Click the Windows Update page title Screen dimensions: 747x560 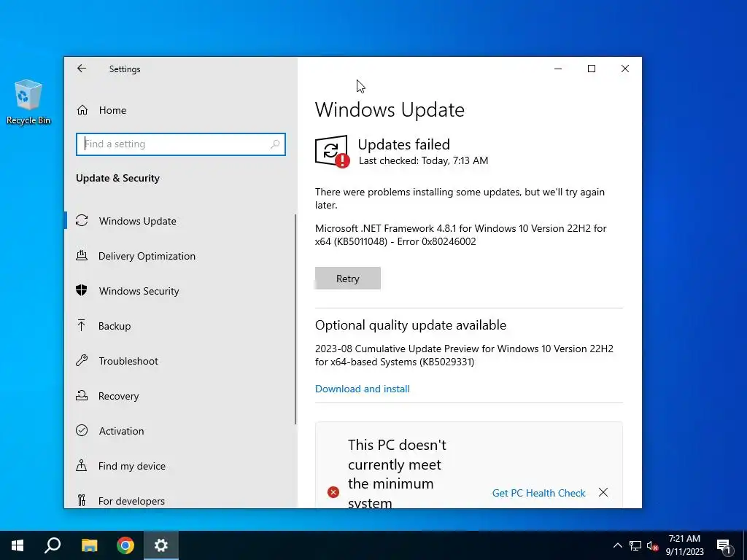(390, 109)
